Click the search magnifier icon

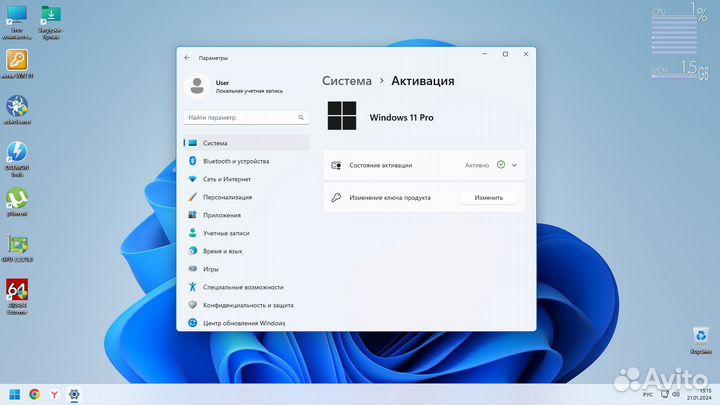tap(301, 118)
